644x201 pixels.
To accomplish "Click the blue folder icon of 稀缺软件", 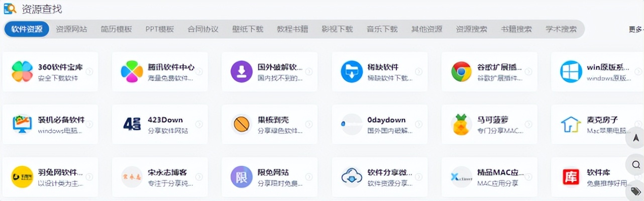I will 352,72.
